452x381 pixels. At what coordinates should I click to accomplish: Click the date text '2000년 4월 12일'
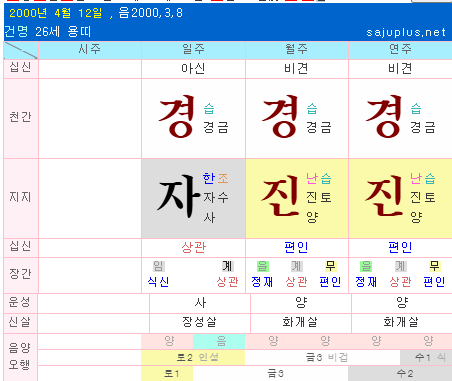point(56,13)
